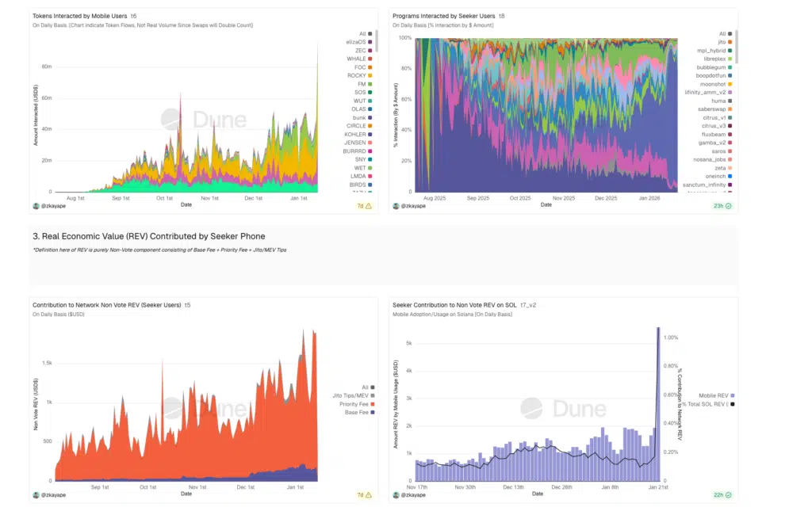Open Programs Interacted by Seeker Users query title

click(443, 16)
